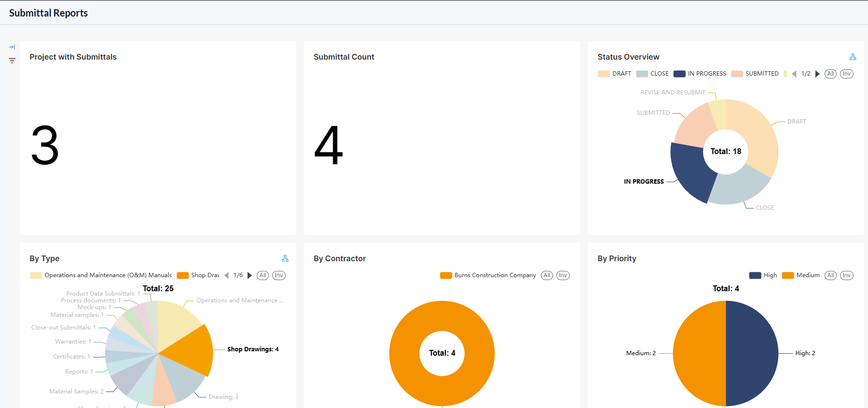
Task: Click the 'Total: 25' text above the type pie
Action: click(x=158, y=289)
